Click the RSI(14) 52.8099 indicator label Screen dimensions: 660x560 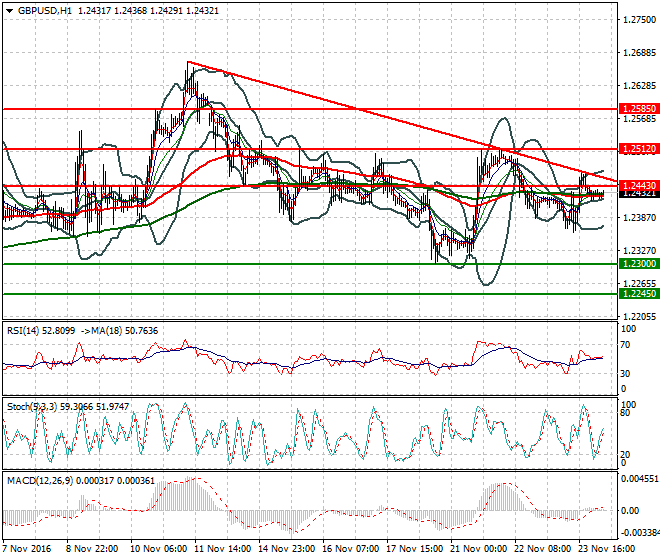pyautogui.click(x=41, y=331)
